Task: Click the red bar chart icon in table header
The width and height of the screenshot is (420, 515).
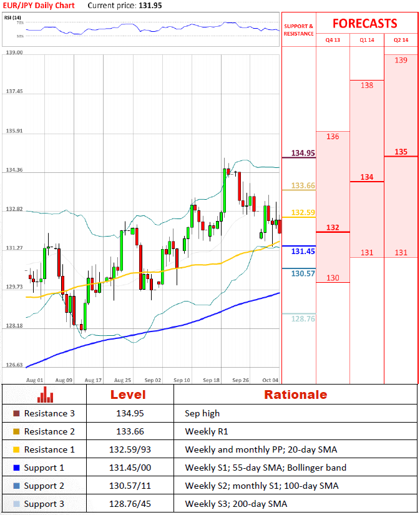Action: (x=44, y=395)
